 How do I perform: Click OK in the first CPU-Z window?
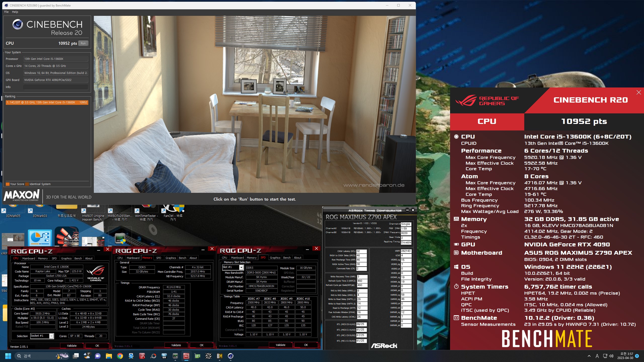tap(97, 346)
